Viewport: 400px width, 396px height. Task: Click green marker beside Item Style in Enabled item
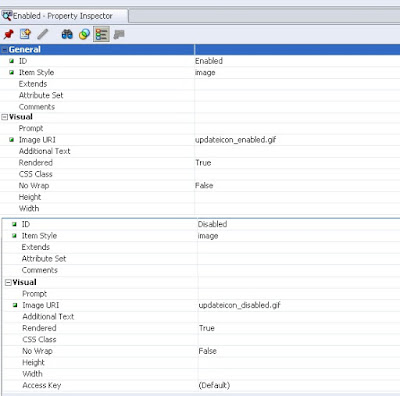(12, 72)
